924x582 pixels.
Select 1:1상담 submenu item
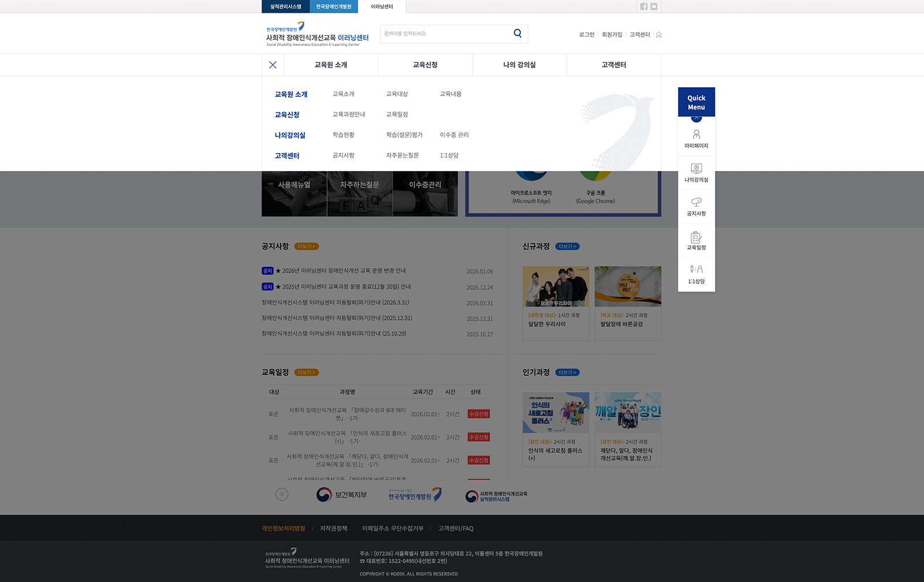(x=449, y=155)
